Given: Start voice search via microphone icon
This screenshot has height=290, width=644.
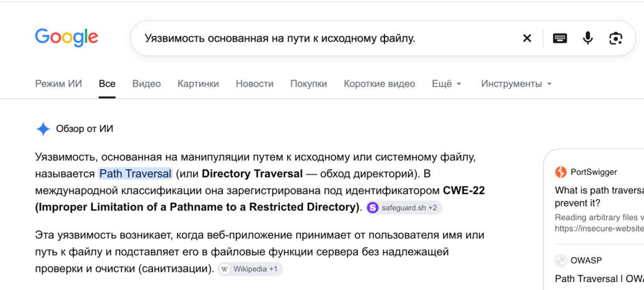Looking at the screenshot, I should point(588,38).
